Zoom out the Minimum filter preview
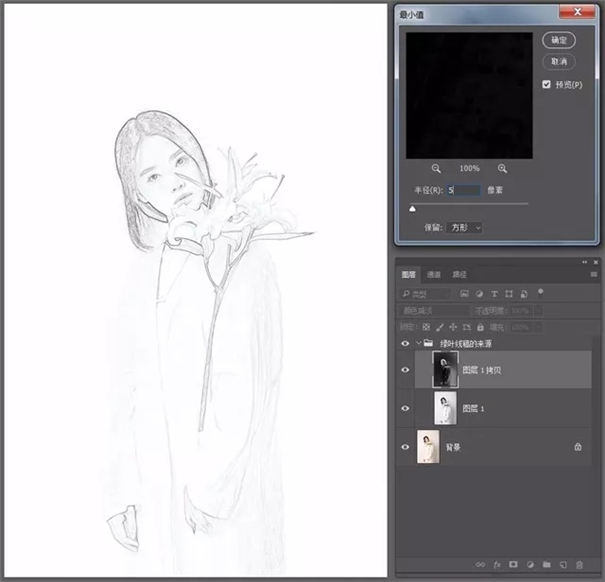 pyautogui.click(x=437, y=168)
